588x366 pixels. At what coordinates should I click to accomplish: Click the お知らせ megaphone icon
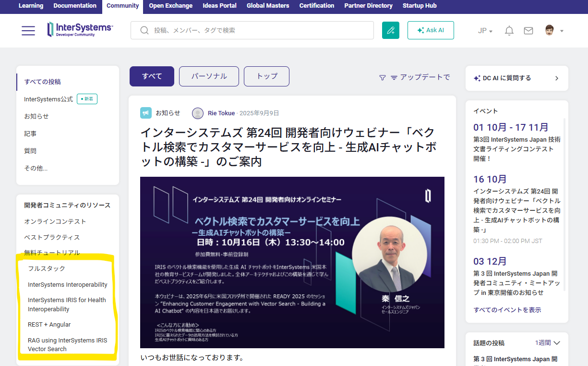click(x=146, y=113)
